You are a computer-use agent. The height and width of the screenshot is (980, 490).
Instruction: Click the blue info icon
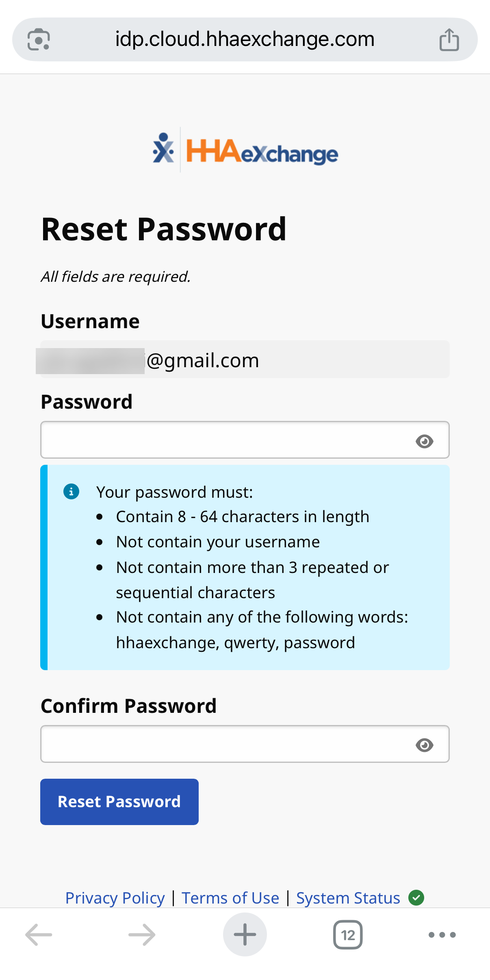coord(71,492)
